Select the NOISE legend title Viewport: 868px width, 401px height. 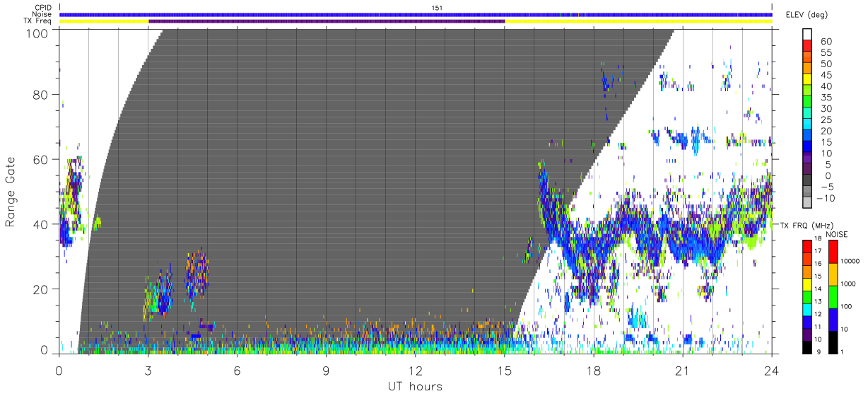click(x=838, y=234)
